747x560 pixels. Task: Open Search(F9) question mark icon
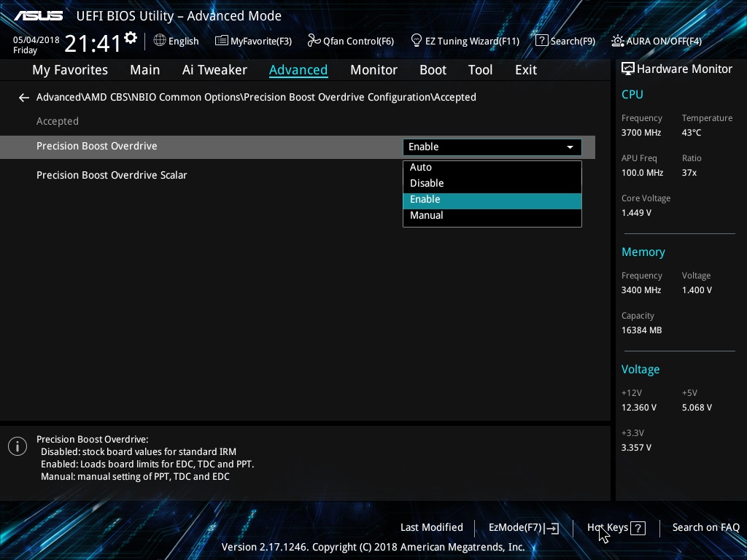click(x=542, y=41)
